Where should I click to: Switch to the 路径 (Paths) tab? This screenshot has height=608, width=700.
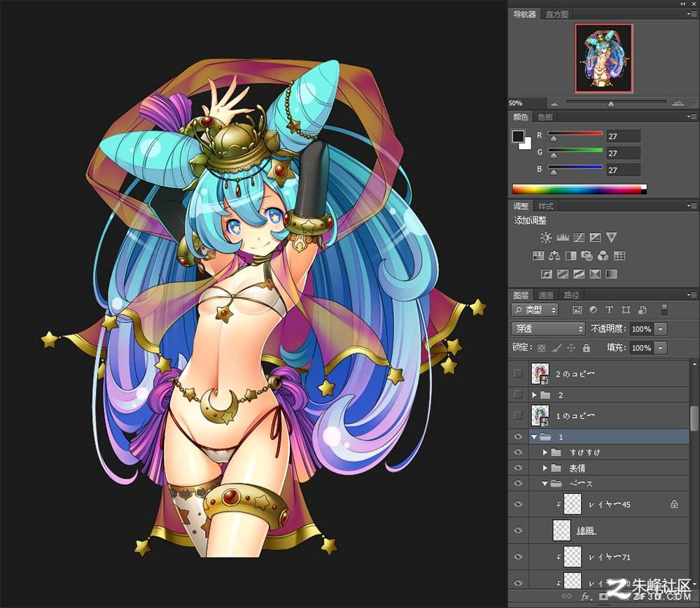point(571,295)
